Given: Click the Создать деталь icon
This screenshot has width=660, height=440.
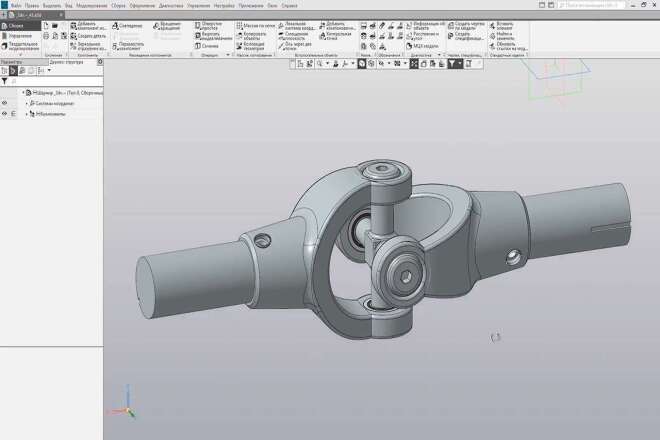Looking at the screenshot, I should [x=73, y=36].
